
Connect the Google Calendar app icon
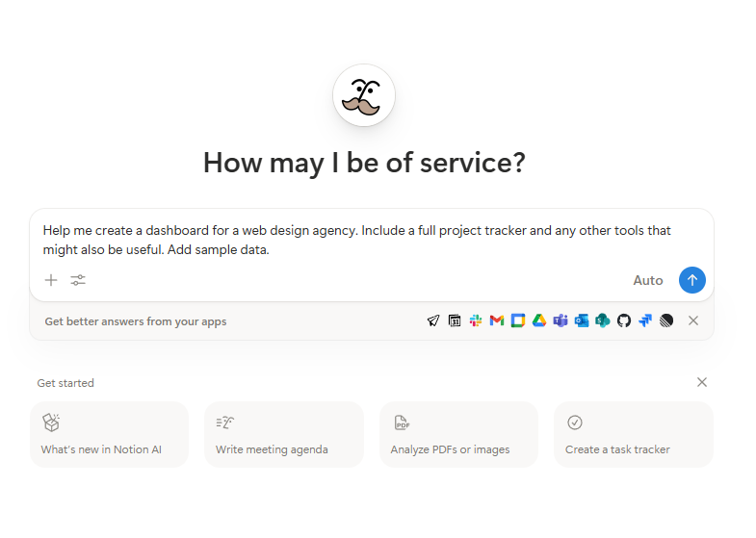[518, 320]
